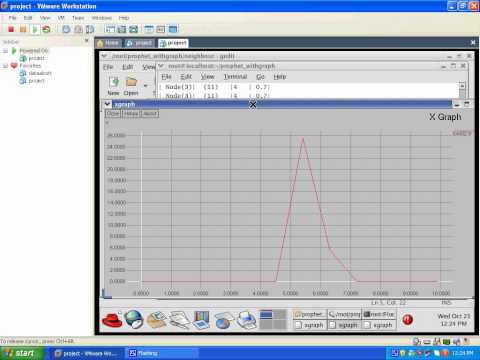The height and width of the screenshot is (360, 480).
Task: Click the Reset VM icon in toolbar
Action: (x=46, y=29)
